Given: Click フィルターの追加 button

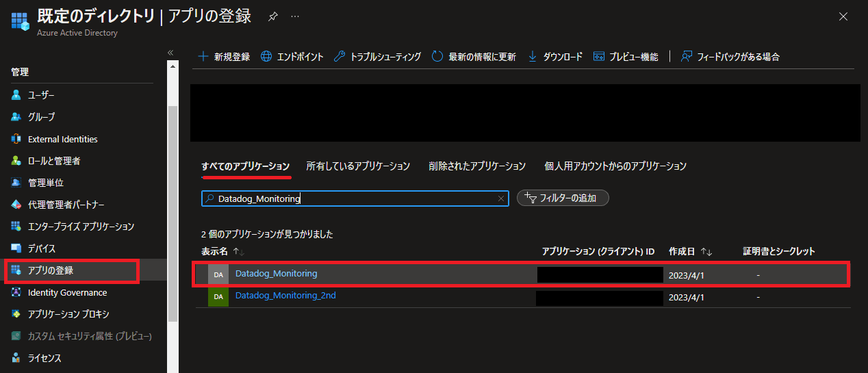Looking at the screenshot, I should pyautogui.click(x=563, y=198).
